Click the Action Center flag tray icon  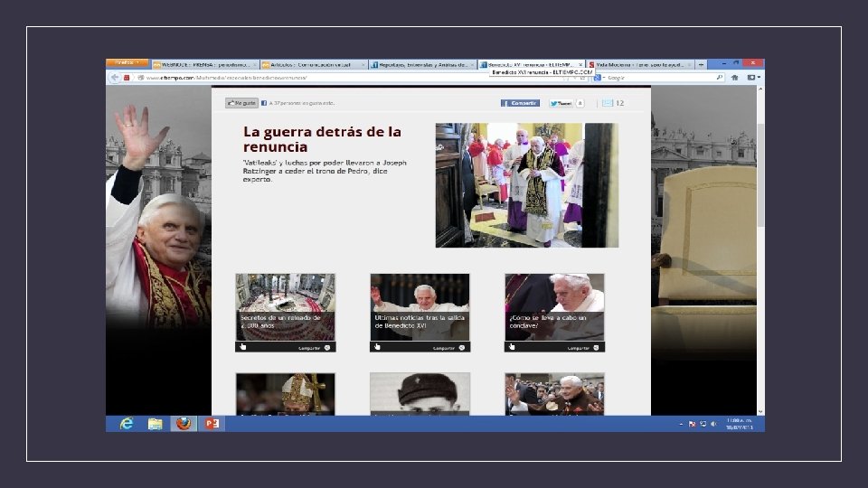[x=692, y=424]
